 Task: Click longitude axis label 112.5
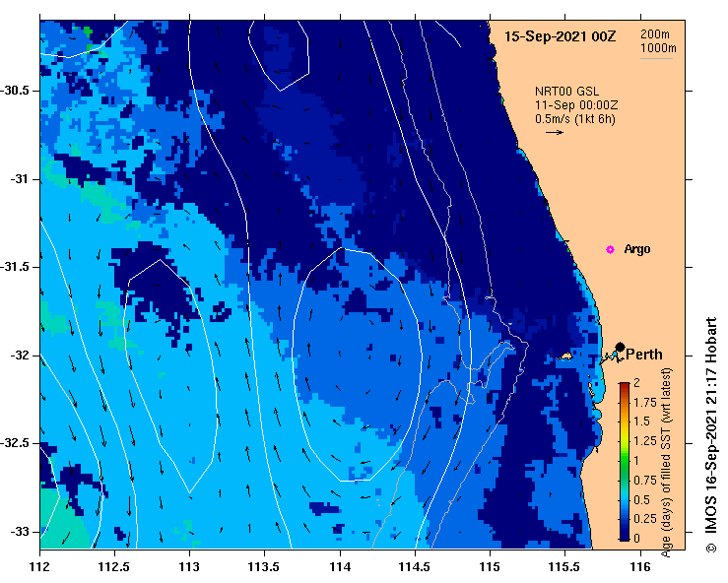tap(114, 567)
